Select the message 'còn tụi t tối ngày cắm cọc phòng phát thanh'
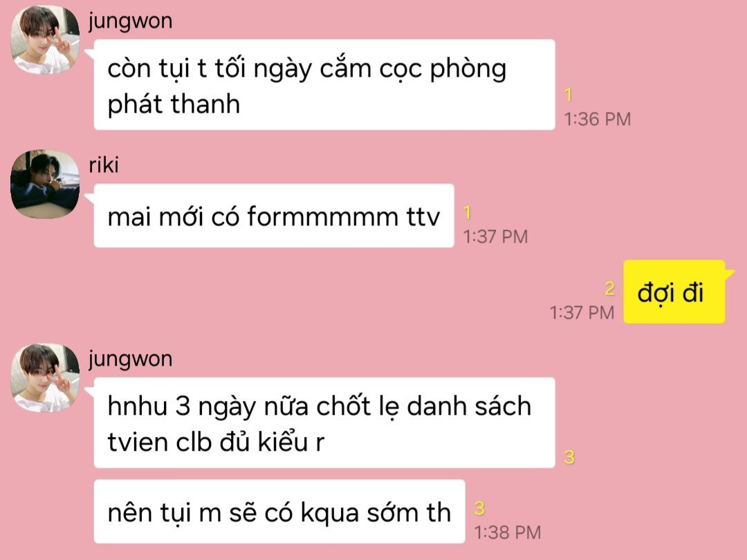This screenshot has height=560, width=747. click(324, 85)
